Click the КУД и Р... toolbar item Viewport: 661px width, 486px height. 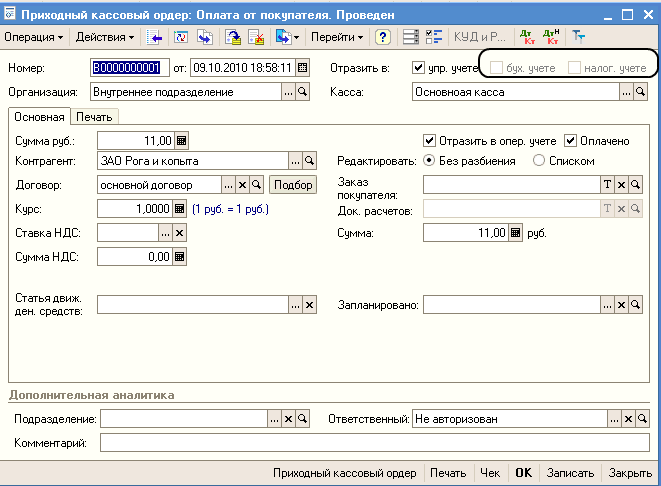tap(480, 37)
